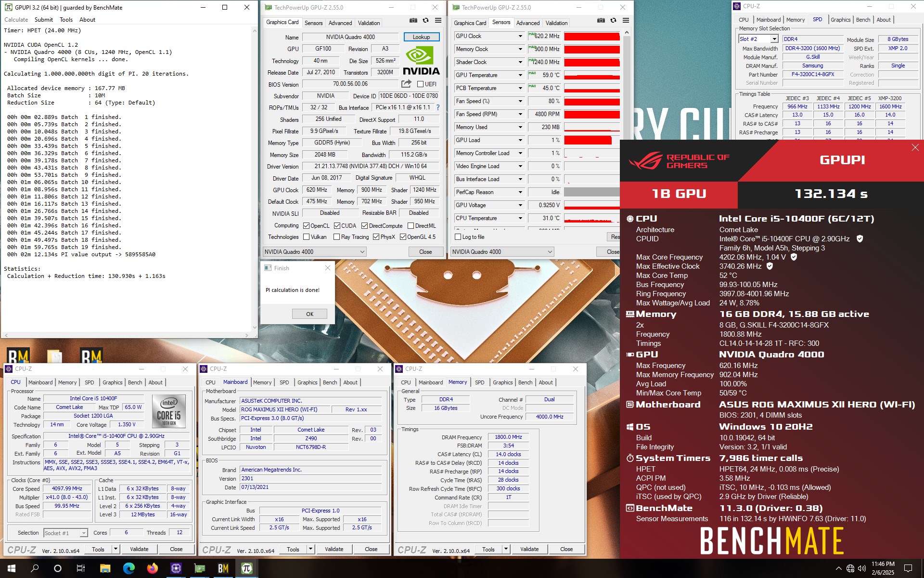Click the Lookup button in GPU-Z
924x578 pixels.
[421, 37]
